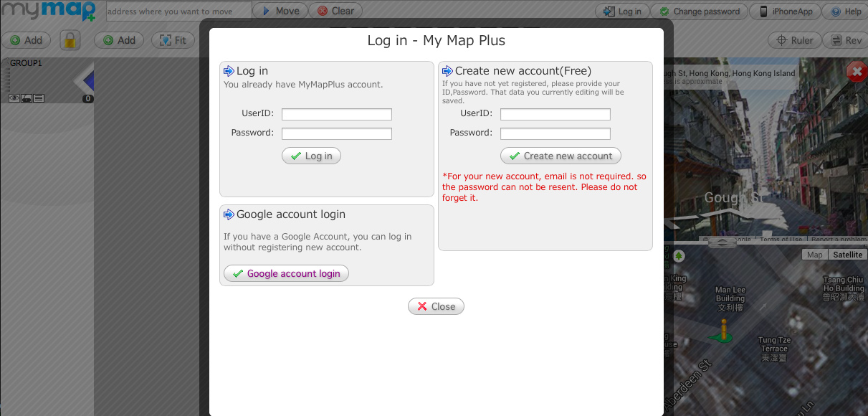The height and width of the screenshot is (416, 868).
Task: Click the MyMap logo
Action: coord(48,12)
